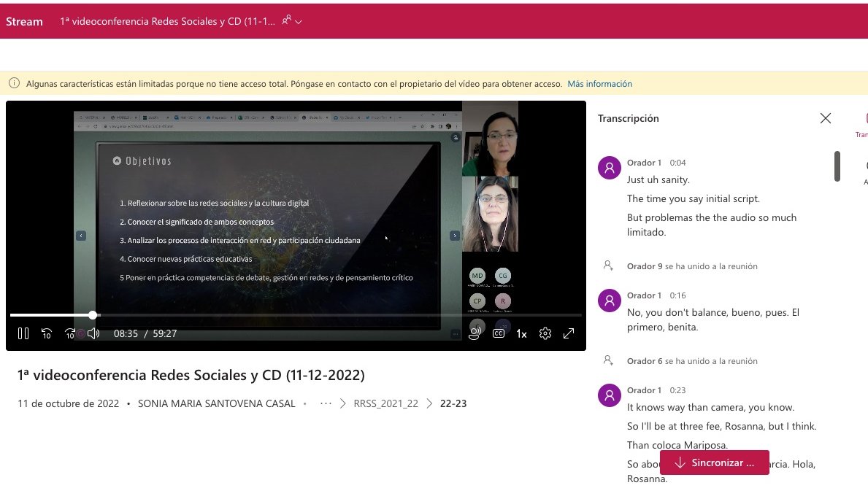The width and height of the screenshot is (868, 488).
Task: Click the CG participant avatar in video
Action: (503, 276)
